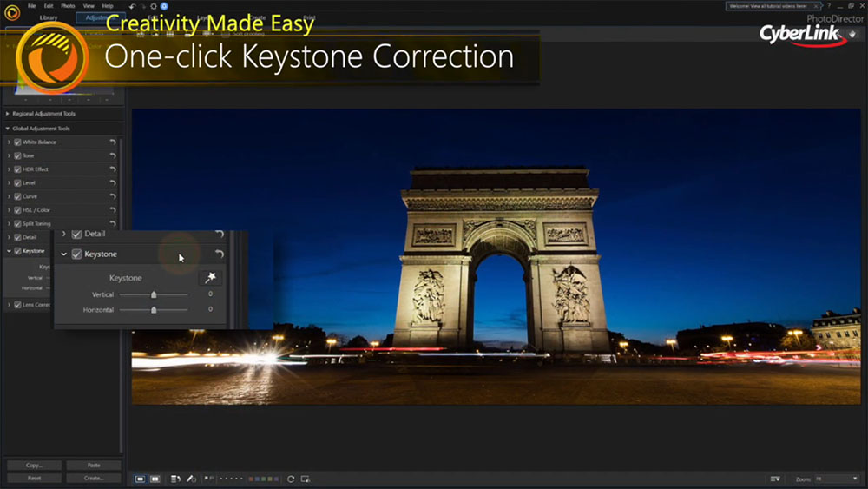Viewport: 868px width, 489px height.
Task: Click the Paste button
Action: click(94, 466)
